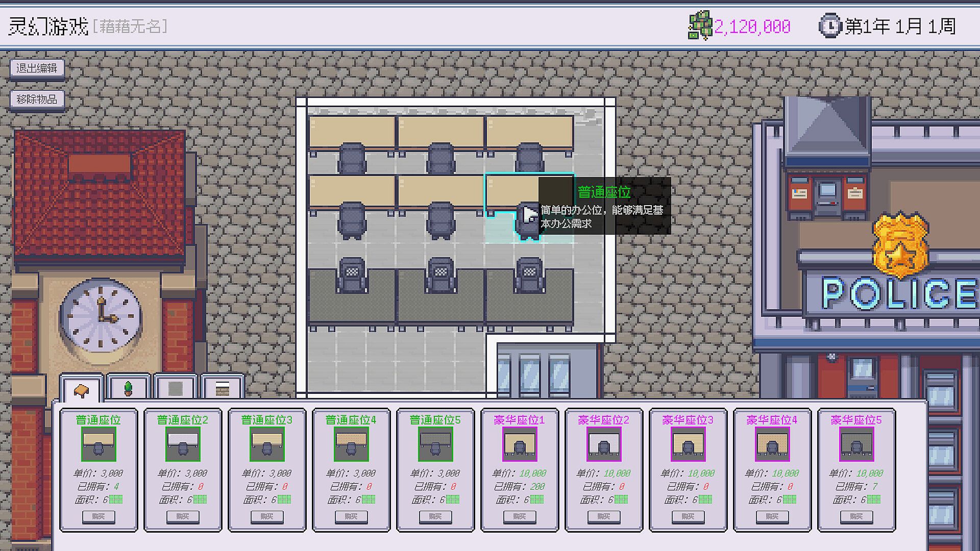Screen dimensions: 980x551
Task: Pick the 普通座位5 dark desk icon
Action: coord(435,444)
